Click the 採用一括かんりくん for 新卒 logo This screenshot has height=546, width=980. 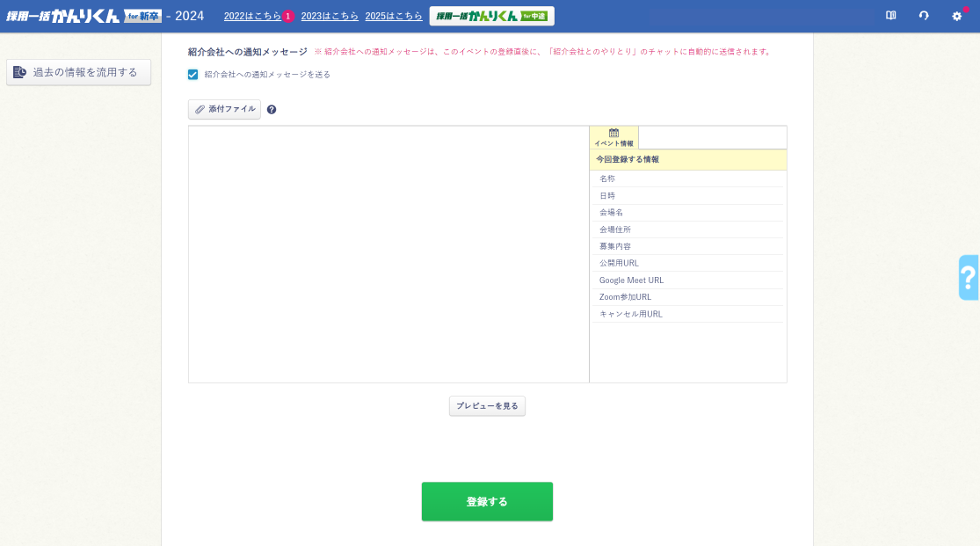(x=83, y=16)
